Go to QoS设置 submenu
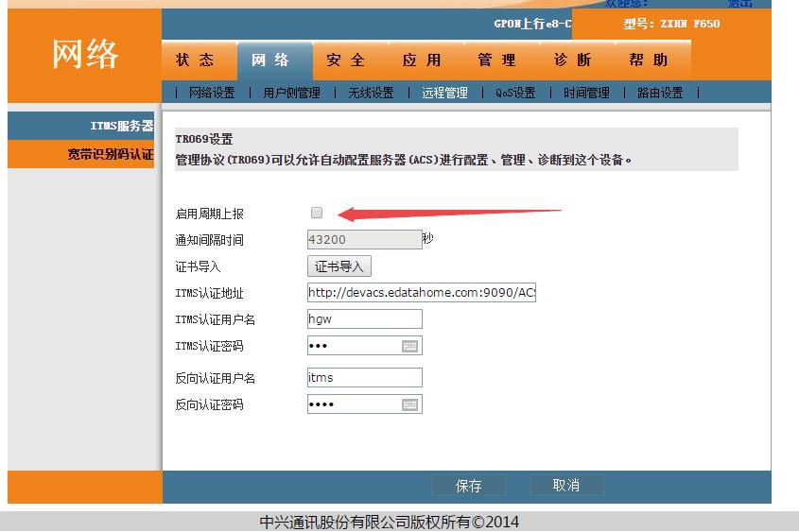 [x=515, y=93]
